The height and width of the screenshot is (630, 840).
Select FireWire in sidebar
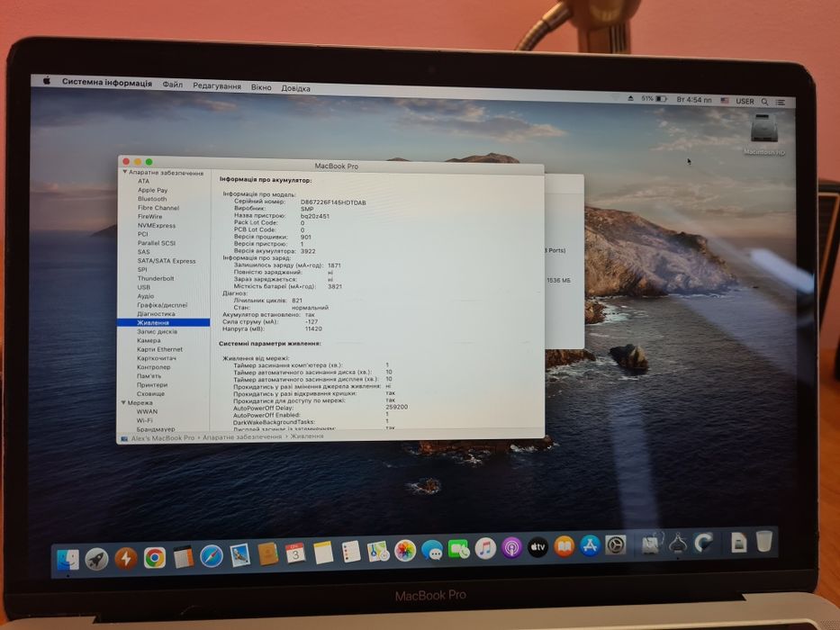150,216
